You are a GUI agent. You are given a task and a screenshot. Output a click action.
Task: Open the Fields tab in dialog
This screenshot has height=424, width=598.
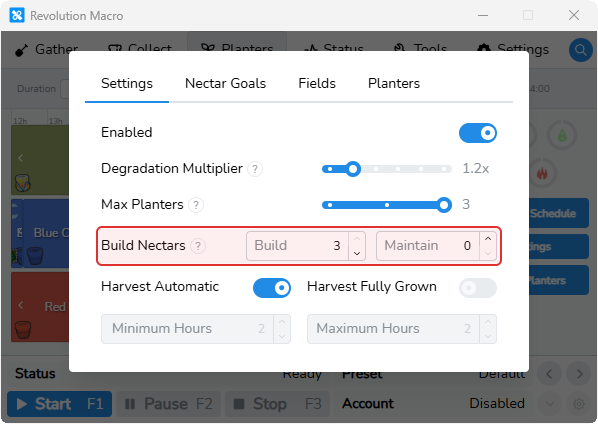pyautogui.click(x=317, y=84)
